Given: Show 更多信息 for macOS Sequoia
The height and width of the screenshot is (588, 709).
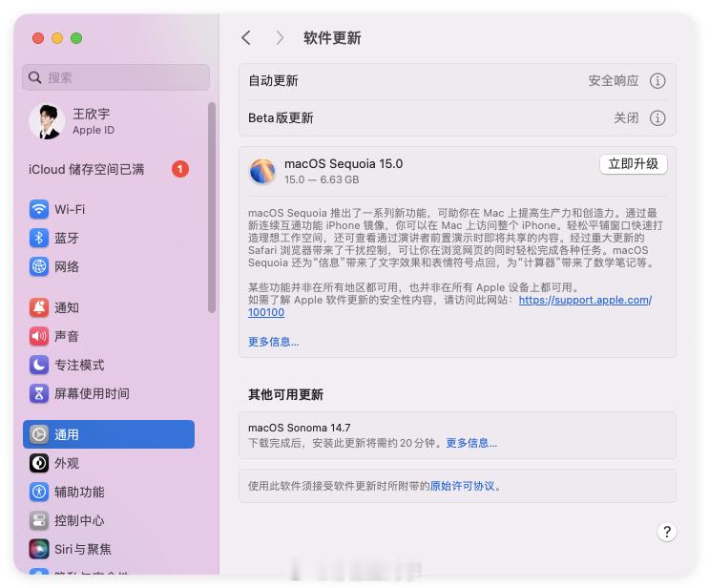Looking at the screenshot, I should click(273, 342).
